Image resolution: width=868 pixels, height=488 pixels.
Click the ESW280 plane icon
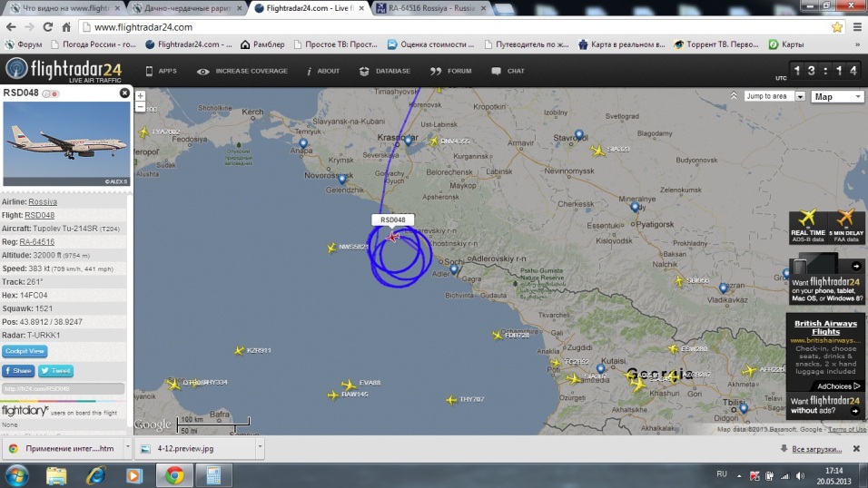[673, 348]
